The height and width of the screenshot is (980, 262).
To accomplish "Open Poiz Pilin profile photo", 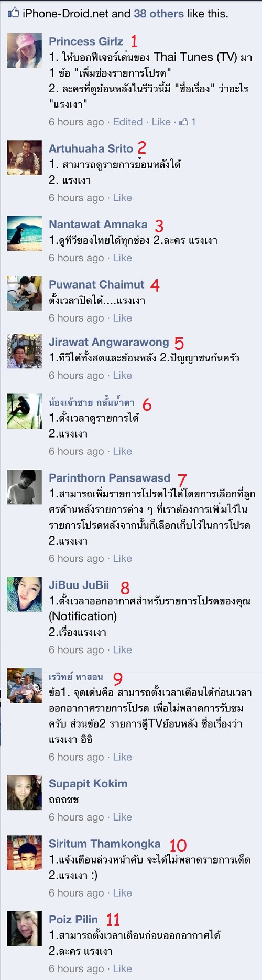I will tap(24, 929).
